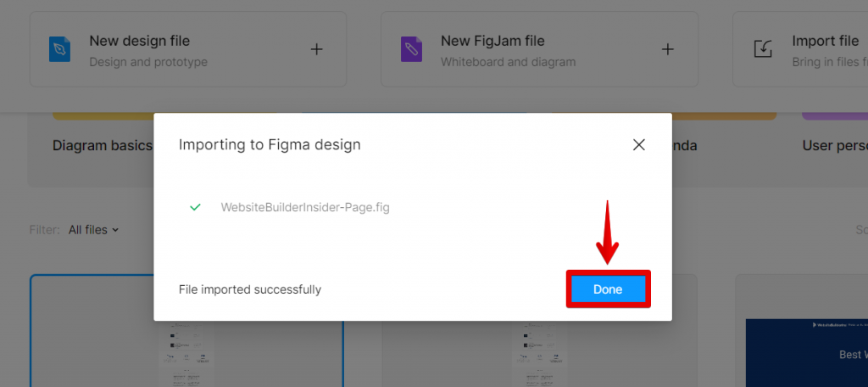
Task: Click plus icon on New FigJam file
Action: pos(667,49)
